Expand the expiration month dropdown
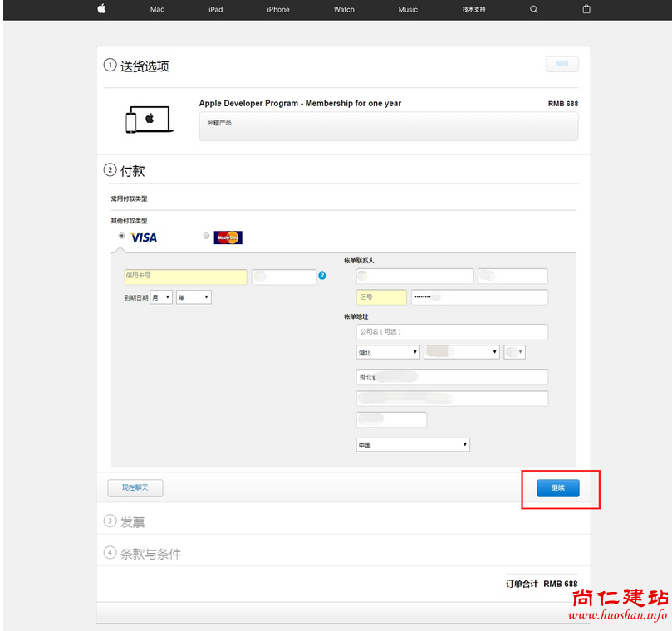Image resolution: width=672 pixels, height=631 pixels. (161, 297)
